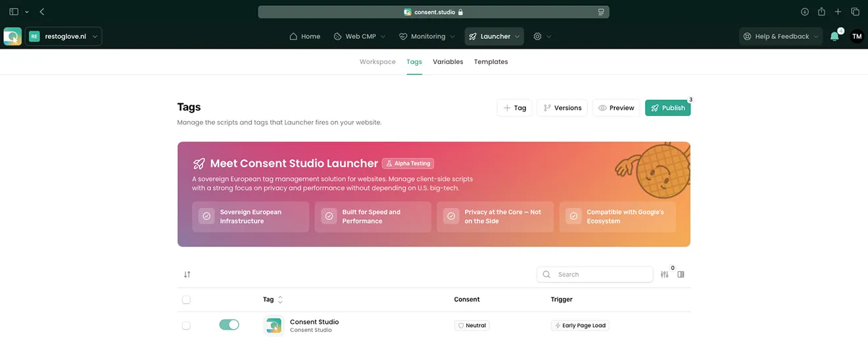This screenshot has width=868, height=337.
Task: Open Versions button
Action: point(562,108)
